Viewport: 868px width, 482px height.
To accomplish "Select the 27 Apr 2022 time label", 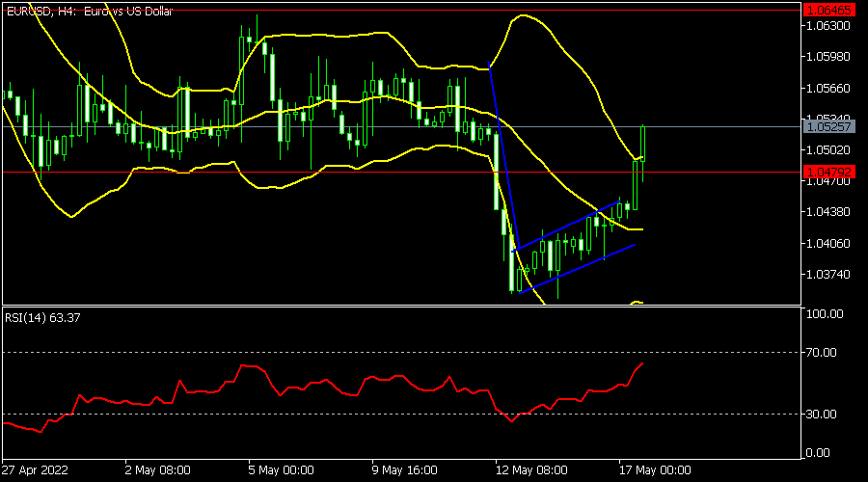I will tap(35, 470).
